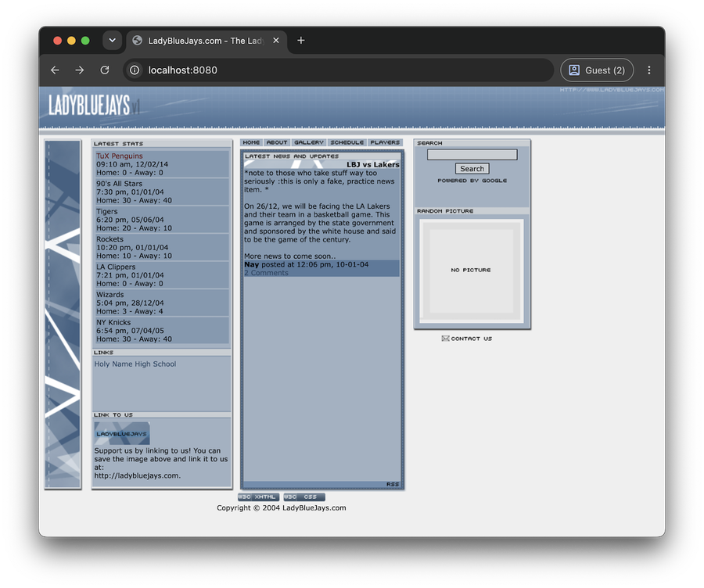Image resolution: width=704 pixels, height=588 pixels.
Task: Open a new tab with the plus icon
Action: (x=301, y=41)
